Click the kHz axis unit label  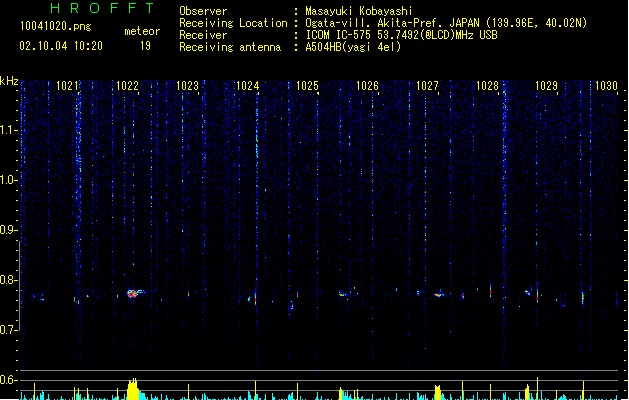(9, 81)
